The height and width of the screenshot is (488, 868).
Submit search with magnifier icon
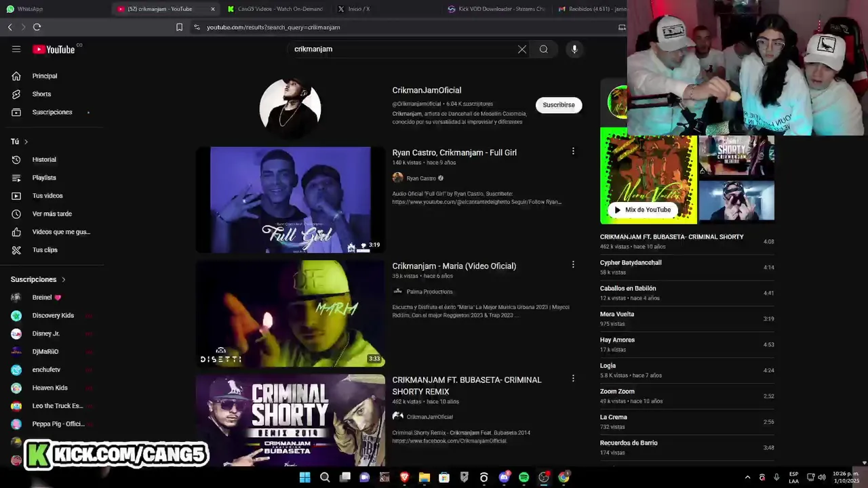(544, 49)
